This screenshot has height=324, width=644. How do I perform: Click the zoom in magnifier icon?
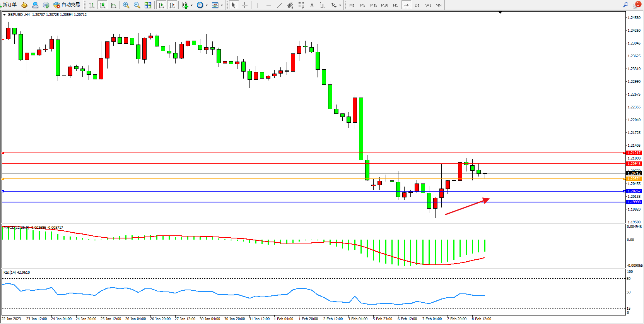tap(126, 5)
